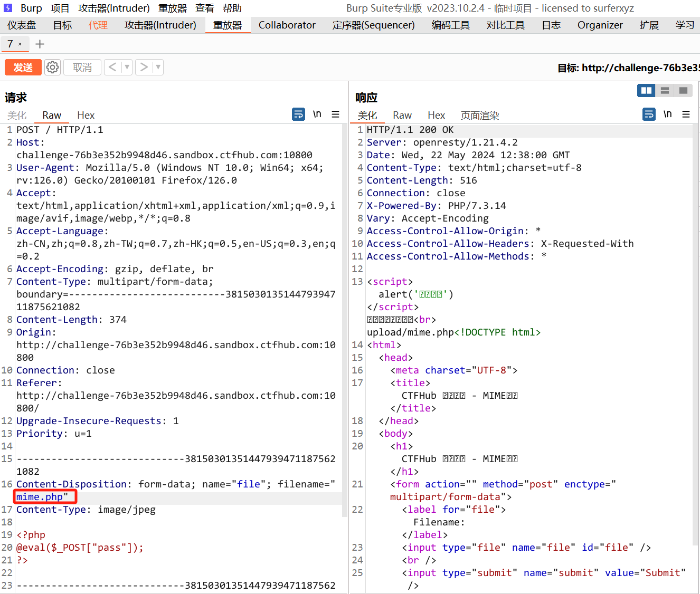
Task: Select side-by-side layout view
Action: click(646, 91)
